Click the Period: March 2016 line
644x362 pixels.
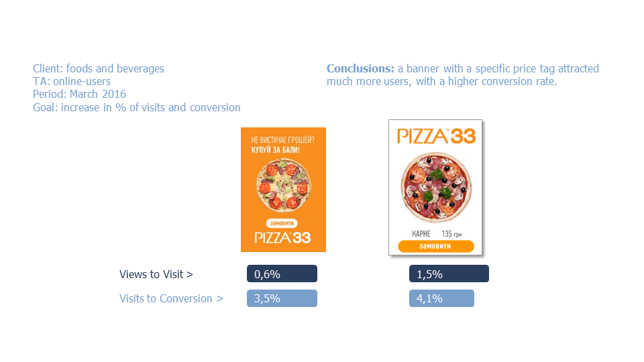pos(79,94)
